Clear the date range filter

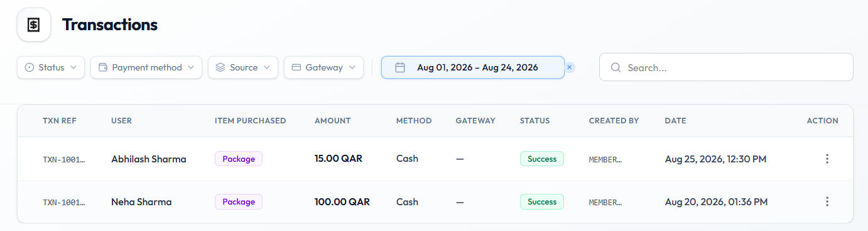(x=569, y=67)
